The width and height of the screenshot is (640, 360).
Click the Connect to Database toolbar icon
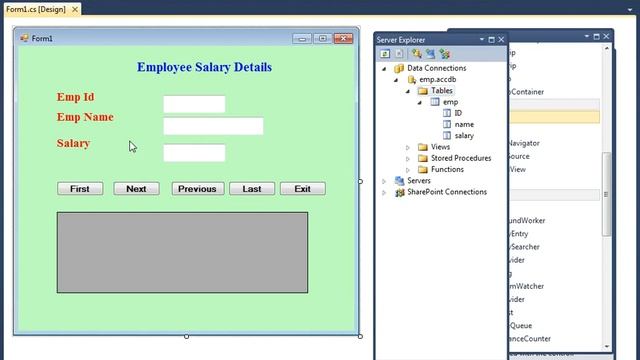tap(416, 54)
